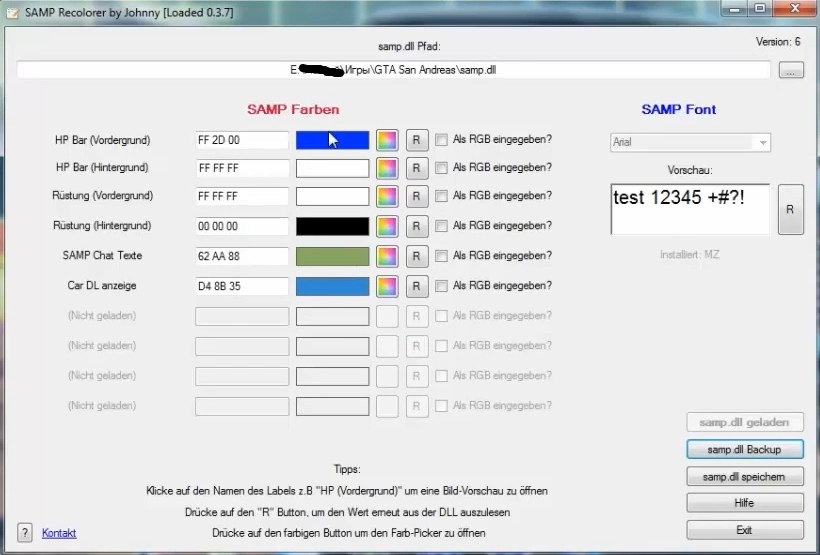Screen dimensions: 820x555
Task: Reload Rüstung (Vordergrund) value with R
Action: tap(417, 197)
